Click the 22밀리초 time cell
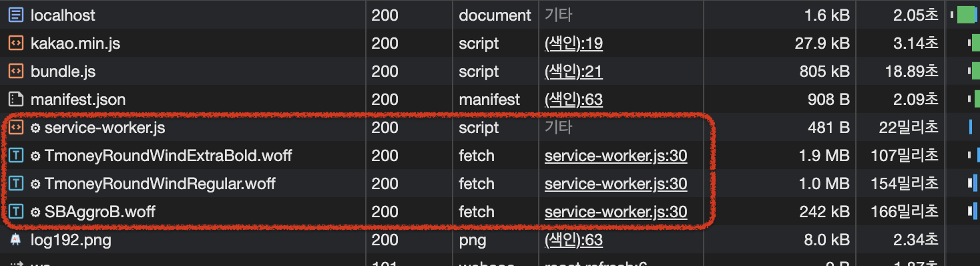This screenshot has width=980, height=266. point(909,128)
